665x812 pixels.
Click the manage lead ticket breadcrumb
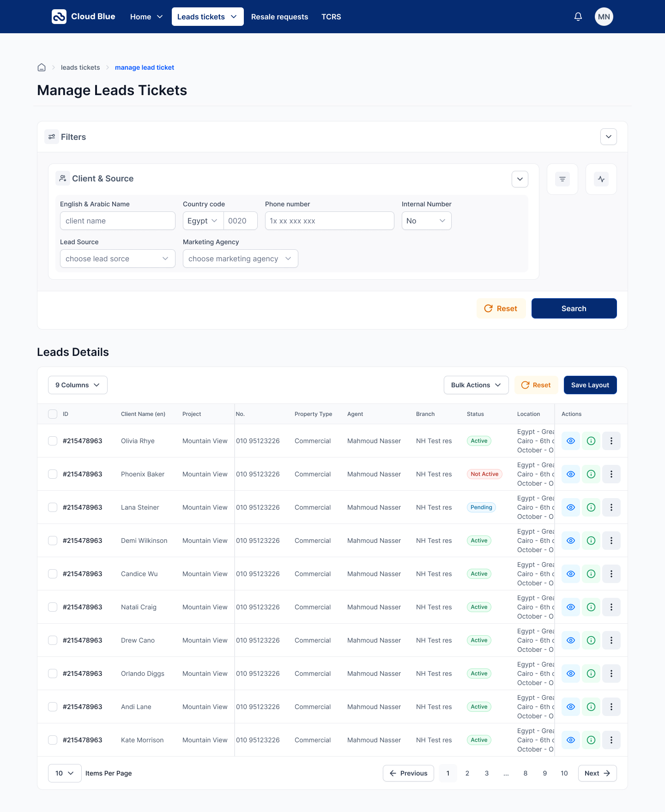(145, 67)
